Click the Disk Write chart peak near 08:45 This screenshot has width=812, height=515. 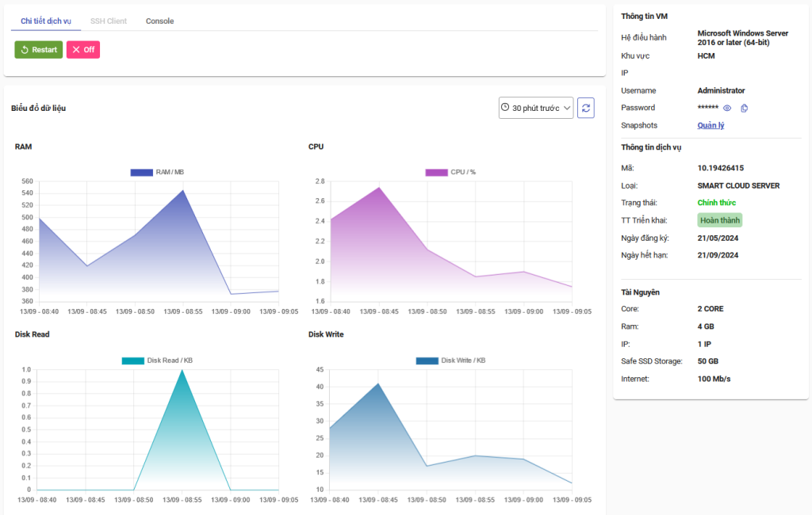378,383
